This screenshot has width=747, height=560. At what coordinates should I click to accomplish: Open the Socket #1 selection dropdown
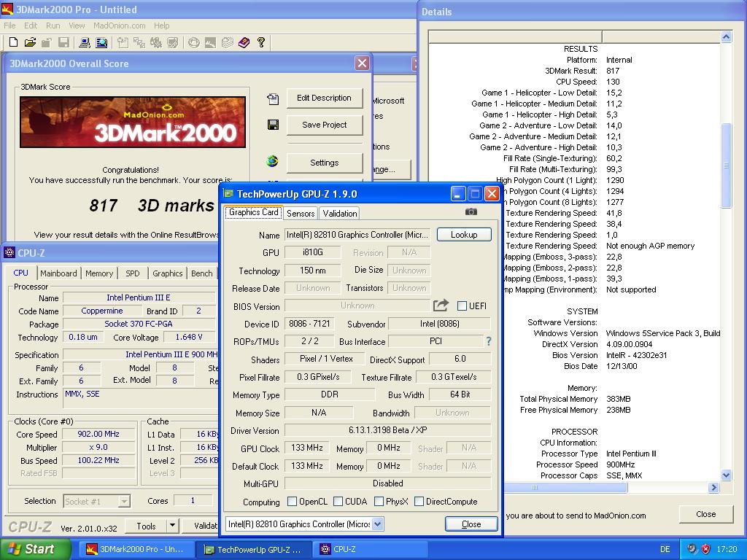pyautogui.click(x=124, y=501)
